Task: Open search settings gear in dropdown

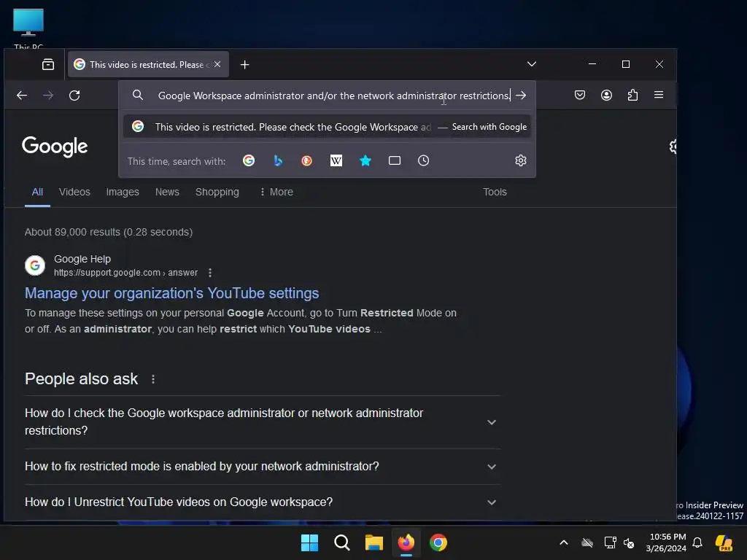Action: coord(521,160)
